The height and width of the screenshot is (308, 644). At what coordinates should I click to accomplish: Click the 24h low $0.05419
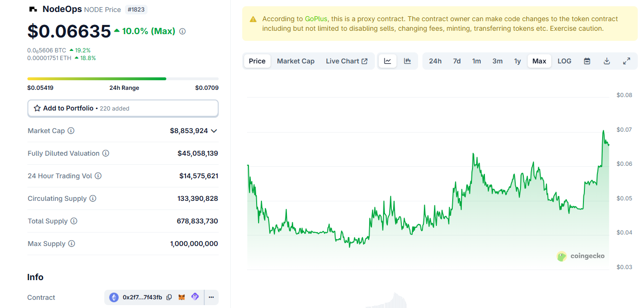[x=40, y=88]
